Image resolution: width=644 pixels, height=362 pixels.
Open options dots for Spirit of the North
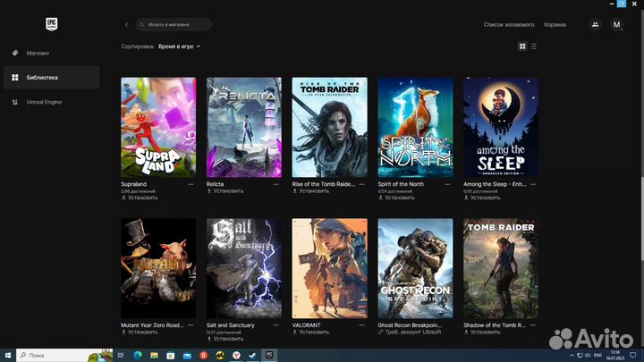pos(447,184)
